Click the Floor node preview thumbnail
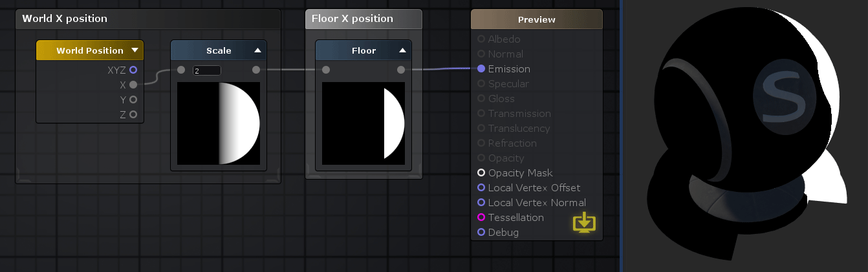The height and width of the screenshot is (272, 868). [364, 123]
